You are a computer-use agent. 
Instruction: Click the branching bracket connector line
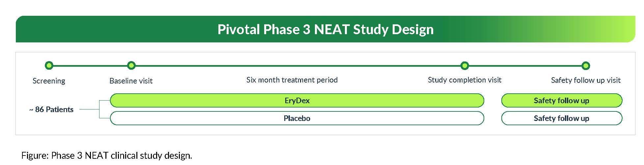coord(99,109)
